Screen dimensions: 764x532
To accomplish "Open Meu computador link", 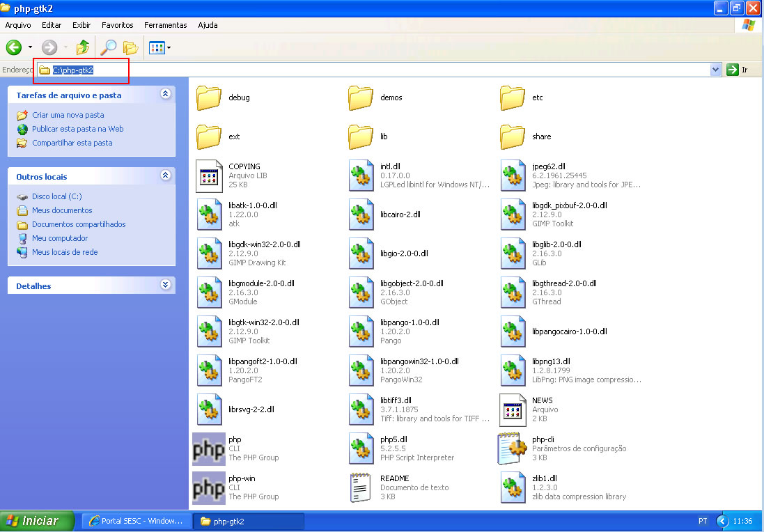I will 60,238.
